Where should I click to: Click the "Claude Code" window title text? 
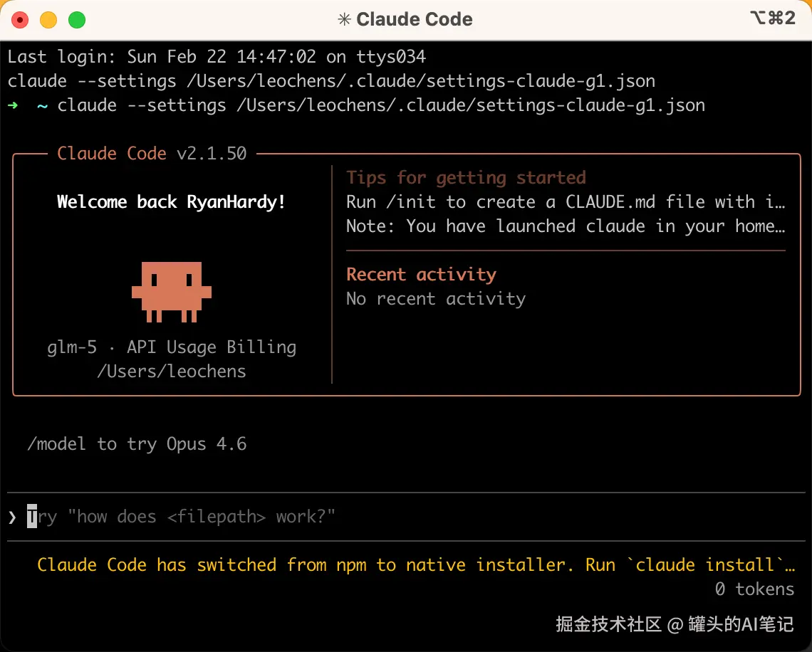click(x=415, y=20)
